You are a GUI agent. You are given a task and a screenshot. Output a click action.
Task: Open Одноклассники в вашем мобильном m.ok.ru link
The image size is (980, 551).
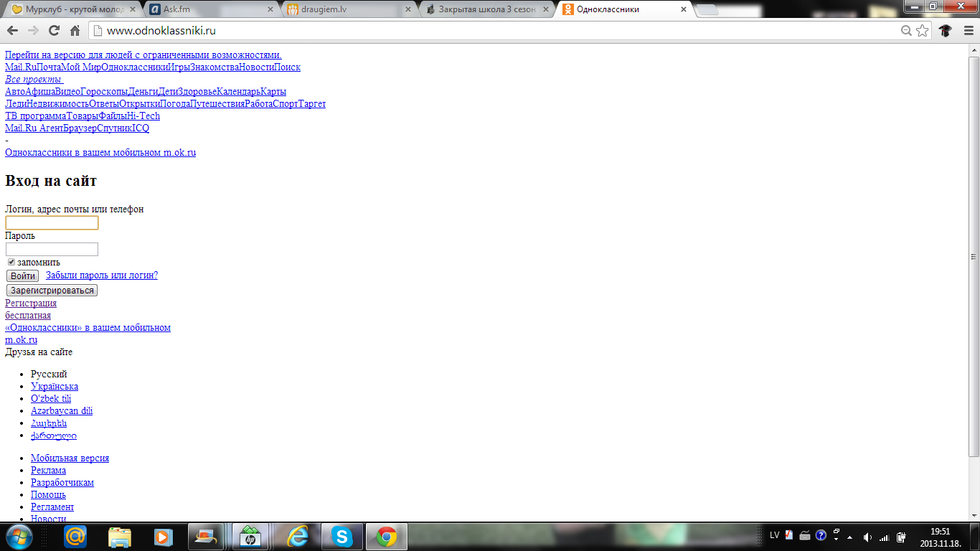(100, 153)
